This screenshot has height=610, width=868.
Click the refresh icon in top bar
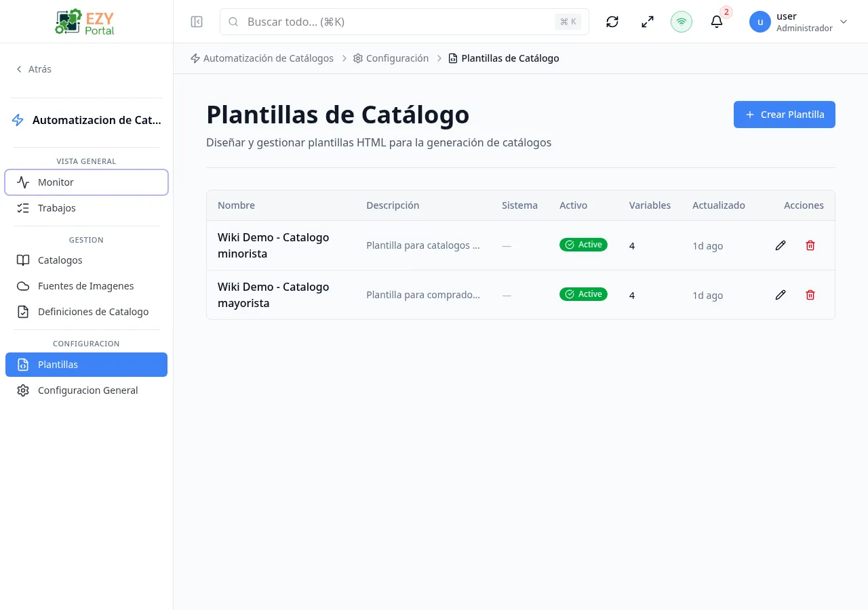612,22
